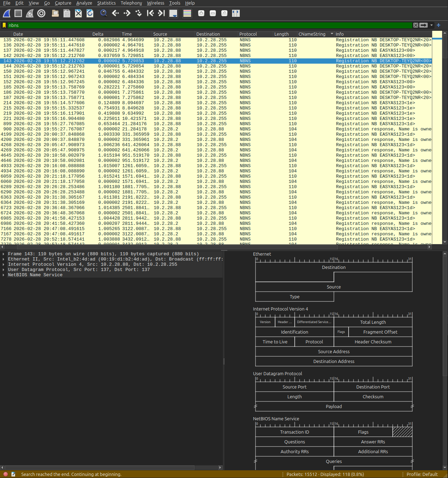Reload this capture file
This screenshot has width=448, height=478.
pyautogui.click(x=90, y=13)
